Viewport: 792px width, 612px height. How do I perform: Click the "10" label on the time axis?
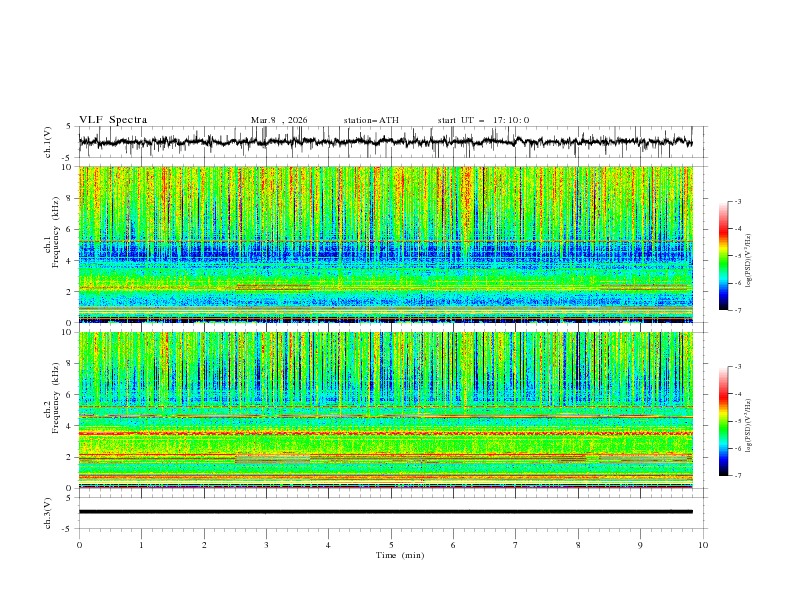[703, 545]
